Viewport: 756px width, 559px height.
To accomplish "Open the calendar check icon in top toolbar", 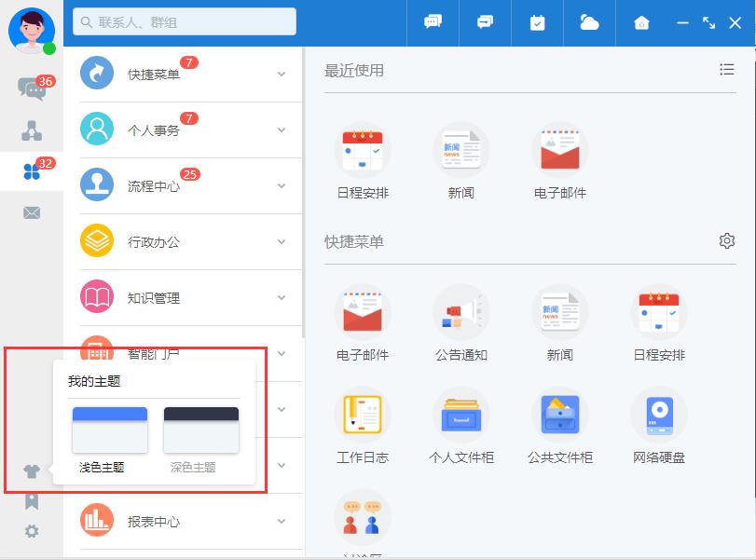I will click(x=537, y=23).
